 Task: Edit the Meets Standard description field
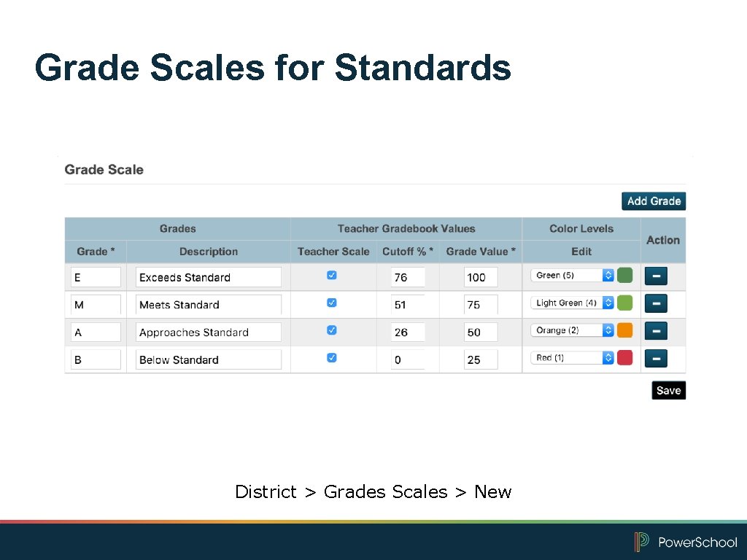pos(208,304)
